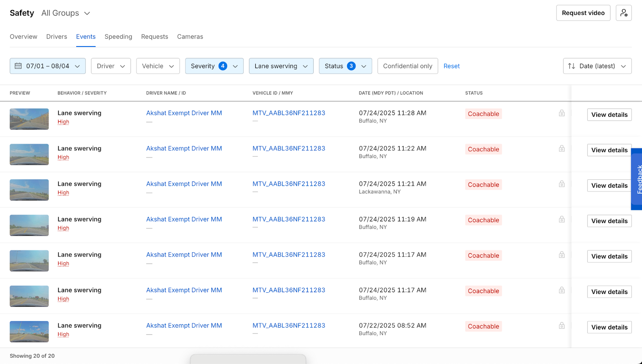Switch to the Speeding tab
The height and width of the screenshot is (364, 642).
click(118, 36)
